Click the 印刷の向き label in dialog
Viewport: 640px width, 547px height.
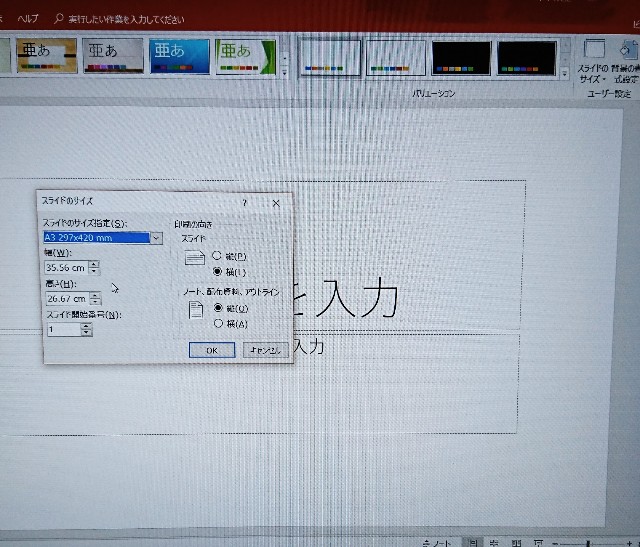(x=193, y=224)
